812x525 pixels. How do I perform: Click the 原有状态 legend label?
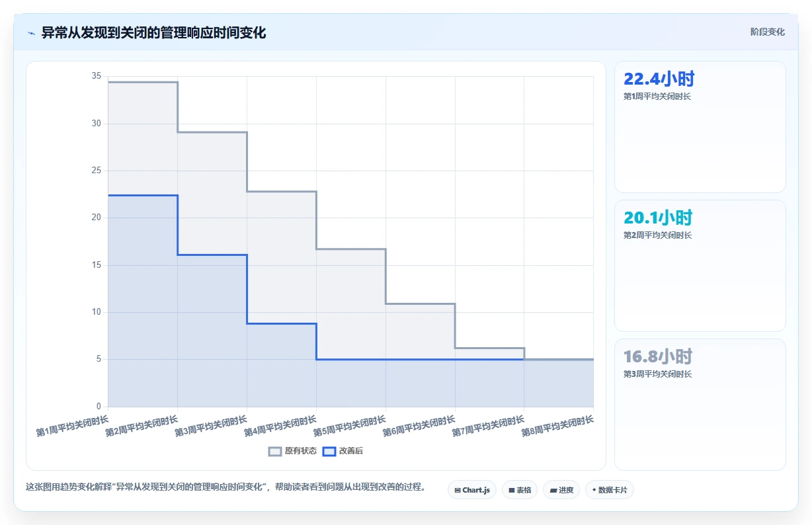(x=301, y=452)
